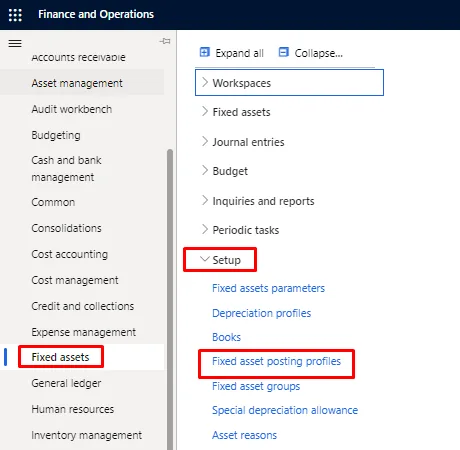This screenshot has width=460, height=450.
Task: Pin the navigation pane open
Action: coord(165,41)
